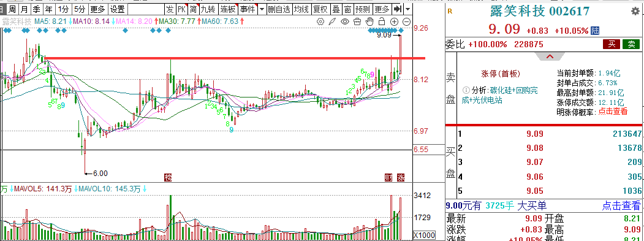644x241 pixels.
Task: Click the red 买 buy button
Action: point(612,44)
